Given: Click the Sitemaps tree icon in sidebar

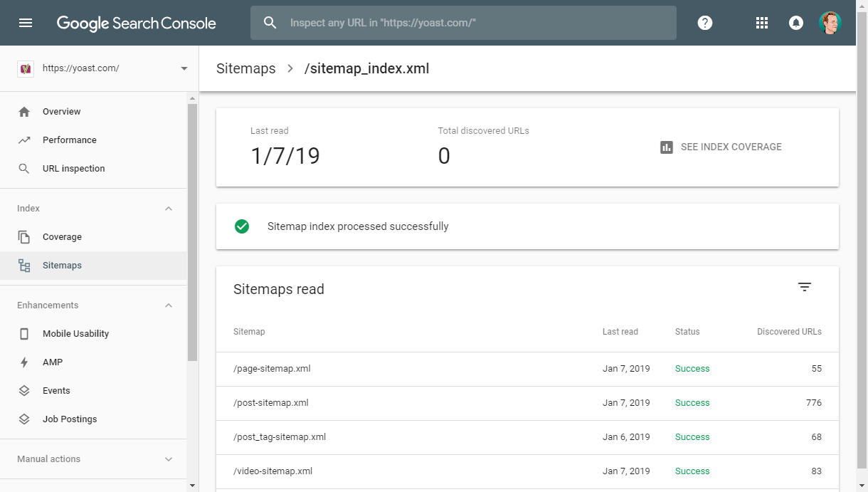Looking at the screenshot, I should 23,265.
